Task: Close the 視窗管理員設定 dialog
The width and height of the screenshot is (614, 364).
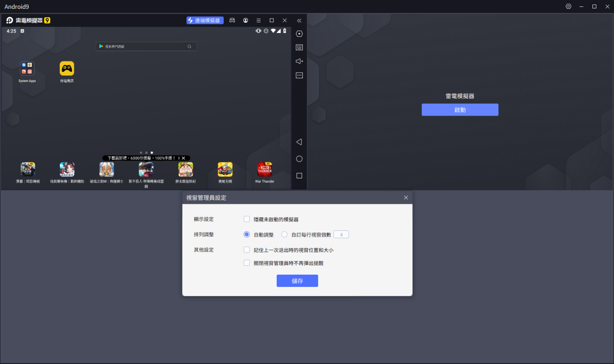Action: [406, 197]
